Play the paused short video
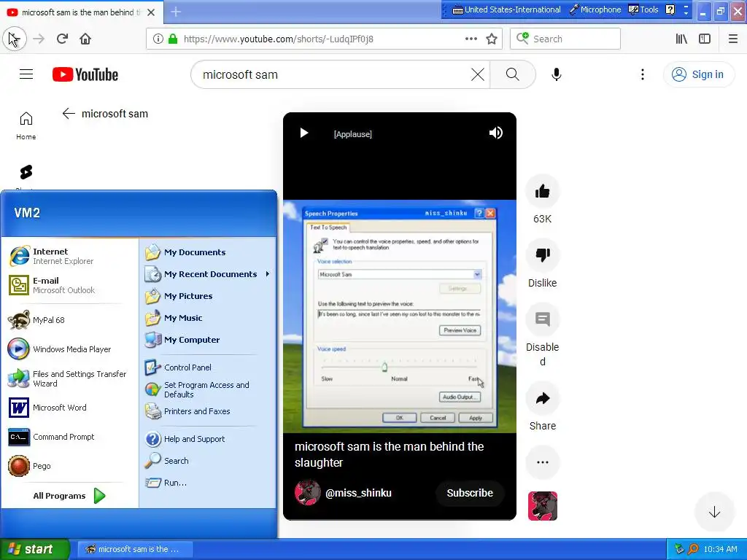The height and width of the screenshot is (560, 747). [x=304, y=133]
